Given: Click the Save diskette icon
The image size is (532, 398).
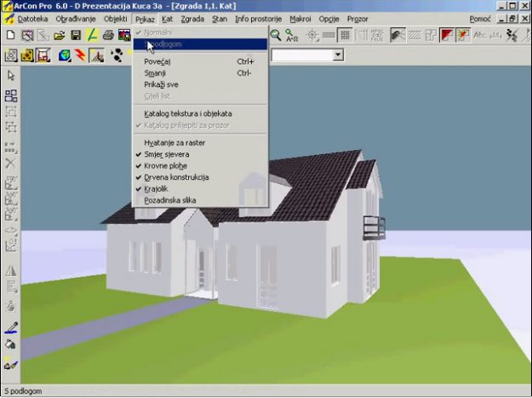Looking at the screenshot, I should click(x=76, y=35).
